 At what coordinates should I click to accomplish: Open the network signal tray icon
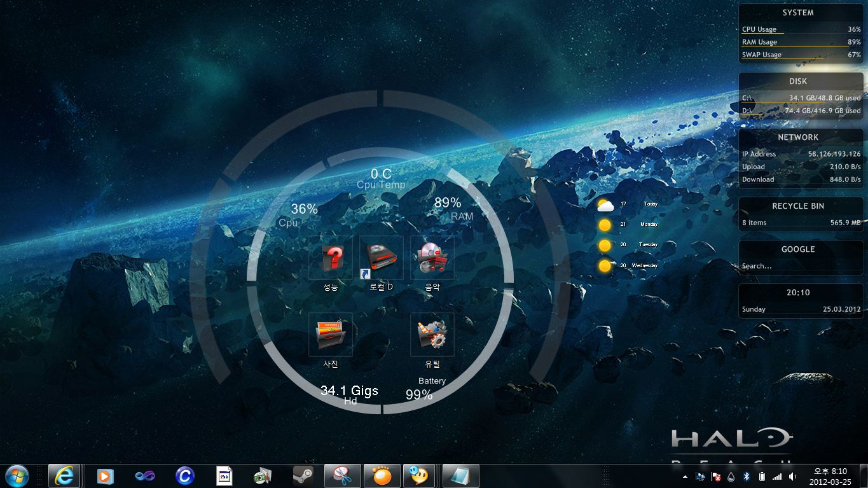pos(777,477)
